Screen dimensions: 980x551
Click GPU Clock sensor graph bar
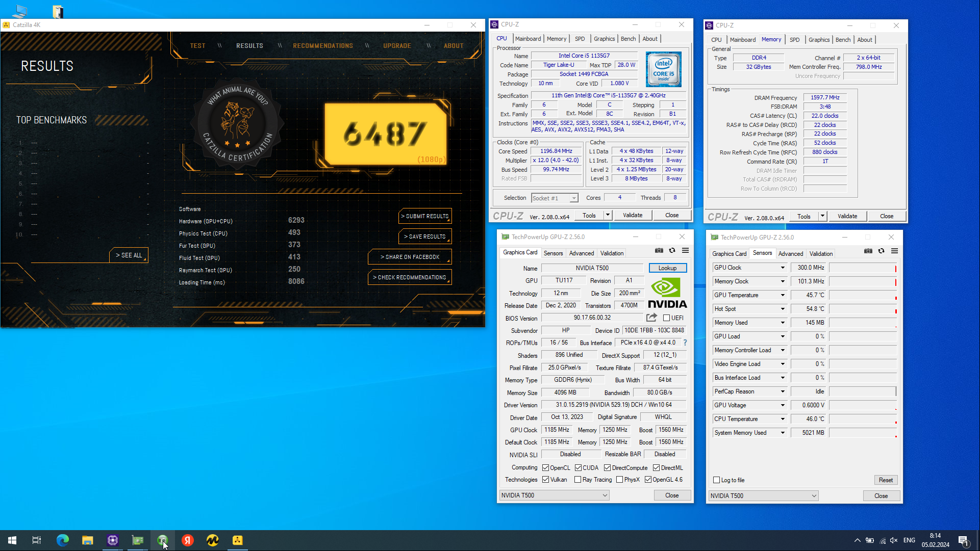tap(863, 268)
